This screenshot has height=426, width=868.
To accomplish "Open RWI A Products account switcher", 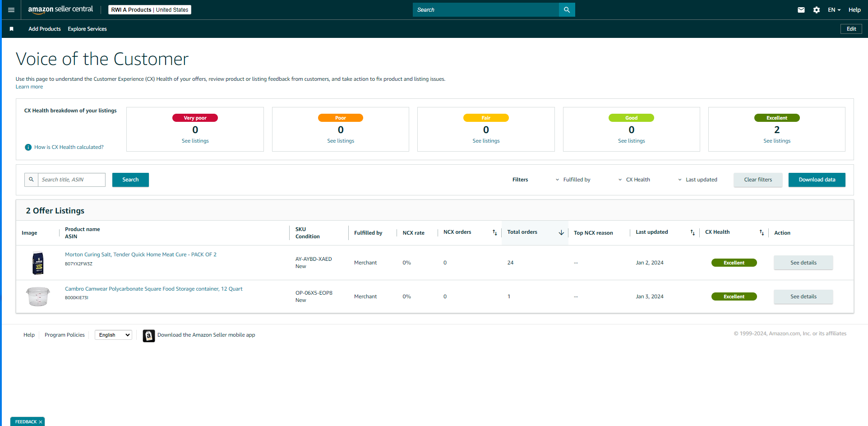I will click(x=150, y=10).
